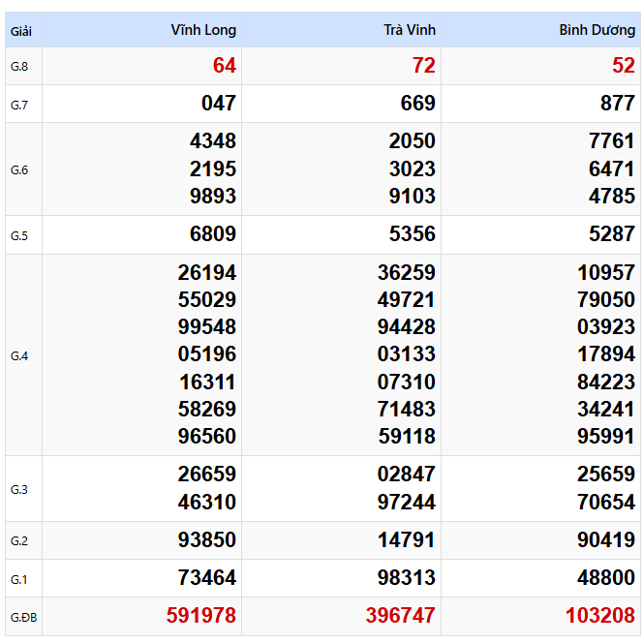Click Bình Dương G.6 number 7761

point(611,140)
